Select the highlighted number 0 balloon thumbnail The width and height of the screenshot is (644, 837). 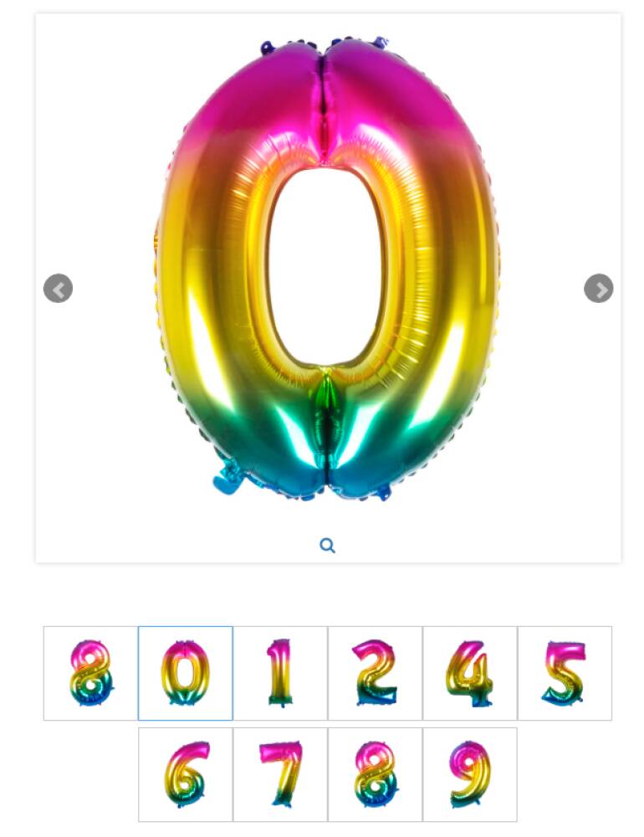[185, 673]
